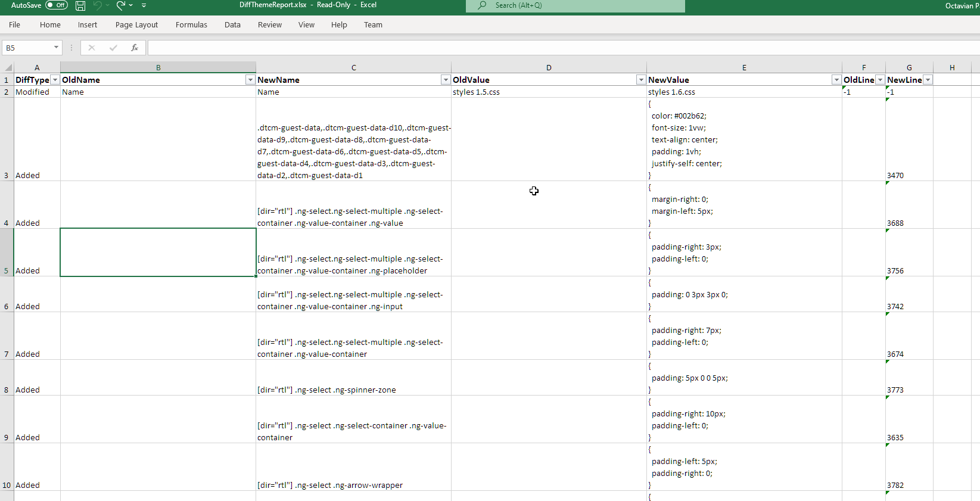Expand the NewValue column filter dropdown
Screen dimensions: 980x501
point(836,80)
